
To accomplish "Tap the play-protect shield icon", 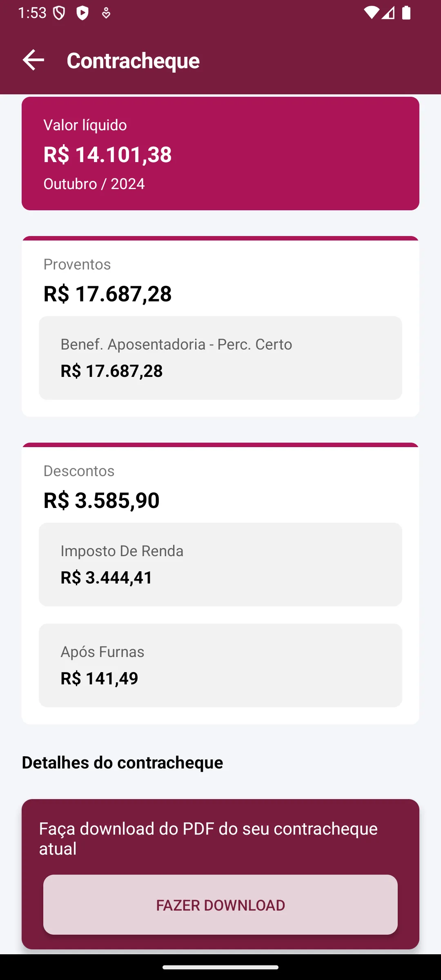I will [82, 13].
